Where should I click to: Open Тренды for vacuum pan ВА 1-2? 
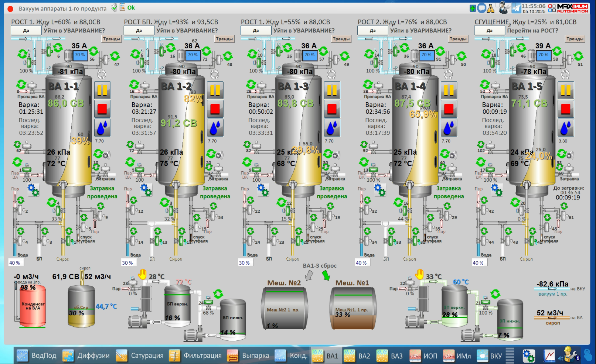pos(224,39)
